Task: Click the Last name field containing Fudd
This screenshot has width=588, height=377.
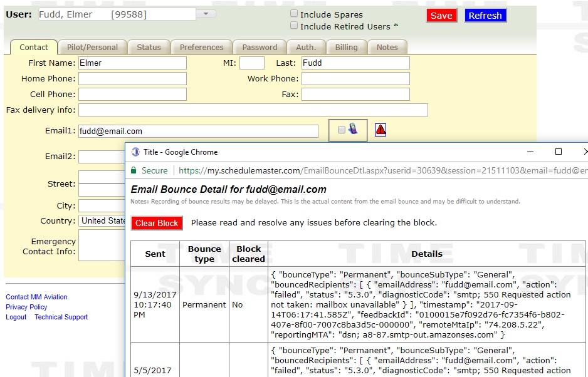Action: coord(355,63)
